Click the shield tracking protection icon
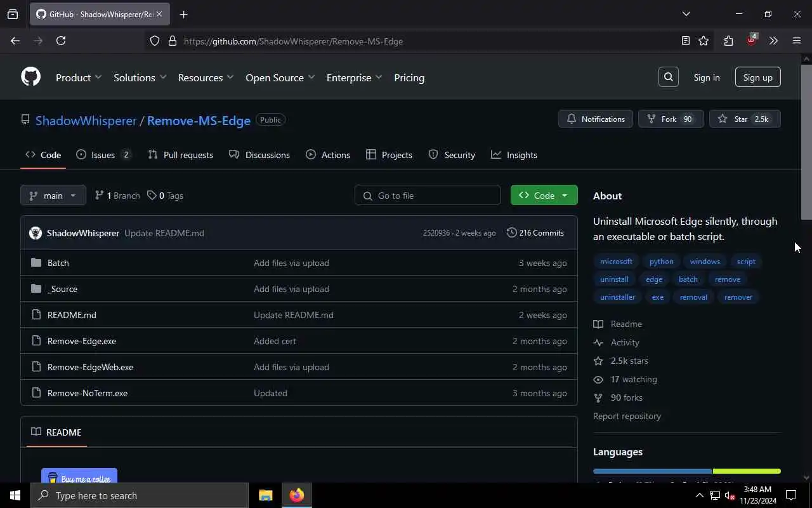This screenshot has height=508, width=812. pyautogui.click(x=155, y=41)
